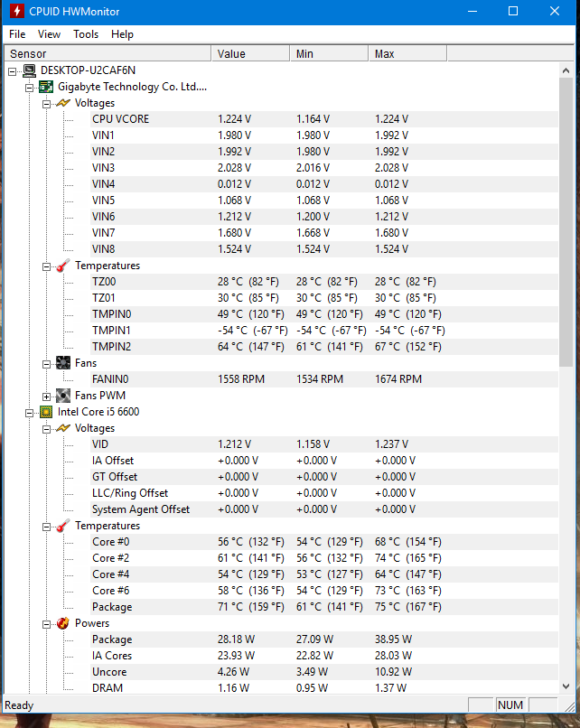The image size is (580, 728).
Task: Select the VIN3 voltage row
Action: coord(324,168)
